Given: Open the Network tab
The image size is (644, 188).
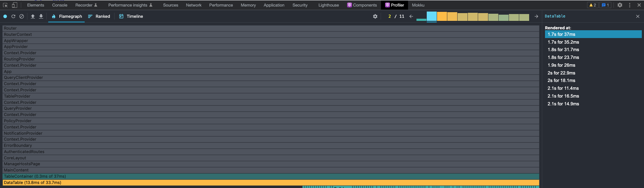Looking at the screenshot, I should [x=194, y=5].
